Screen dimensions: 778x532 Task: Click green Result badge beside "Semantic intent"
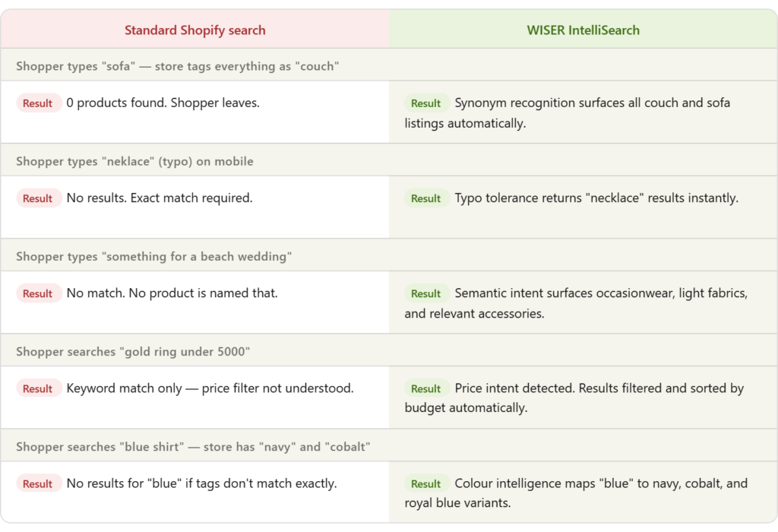coord(426,293)
